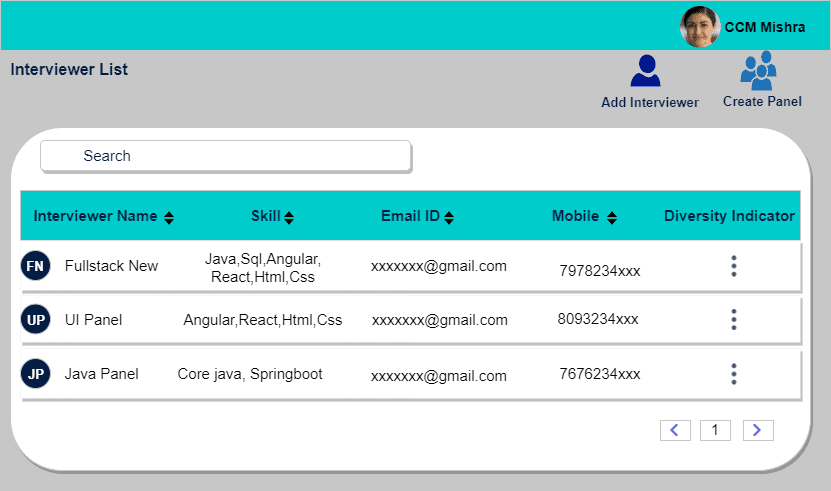
Task: Go to the previous page arrow
Action: 675,430
